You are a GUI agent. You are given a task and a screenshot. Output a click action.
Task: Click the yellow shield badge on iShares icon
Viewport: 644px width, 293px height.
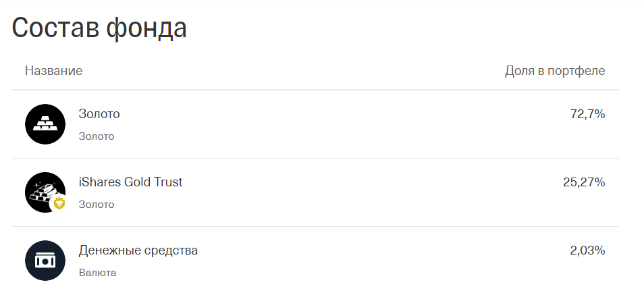click(59, 203)
